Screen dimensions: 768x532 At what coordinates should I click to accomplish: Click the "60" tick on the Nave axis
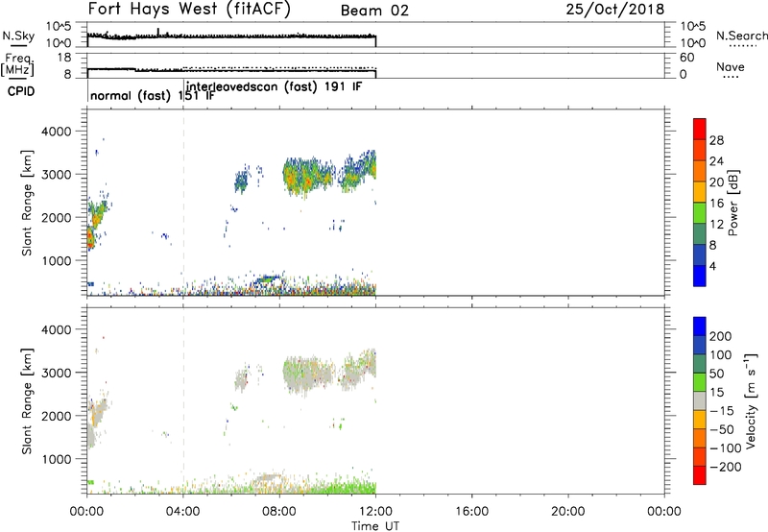[x=686, y=58]
